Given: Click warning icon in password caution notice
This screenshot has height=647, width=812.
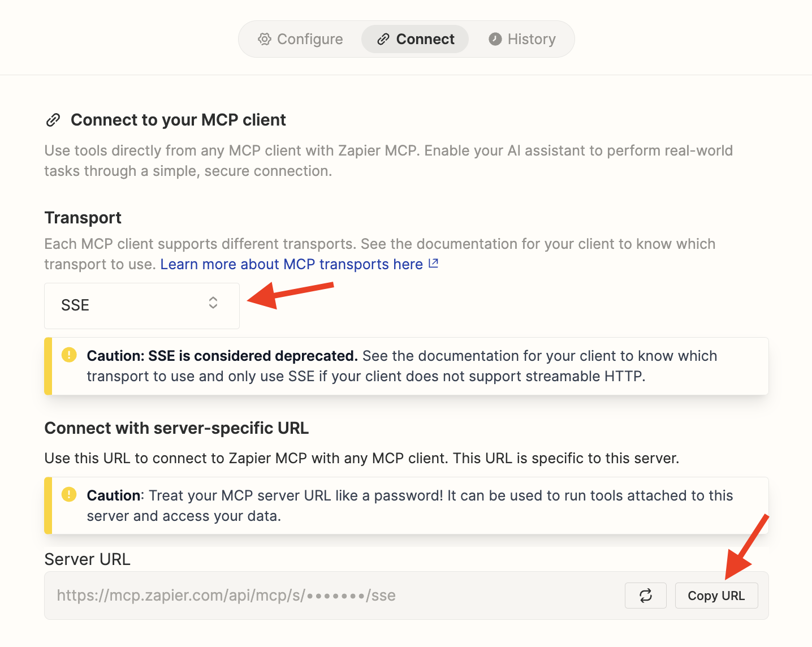Looking at the screenshot, I should tap(69, 495).
